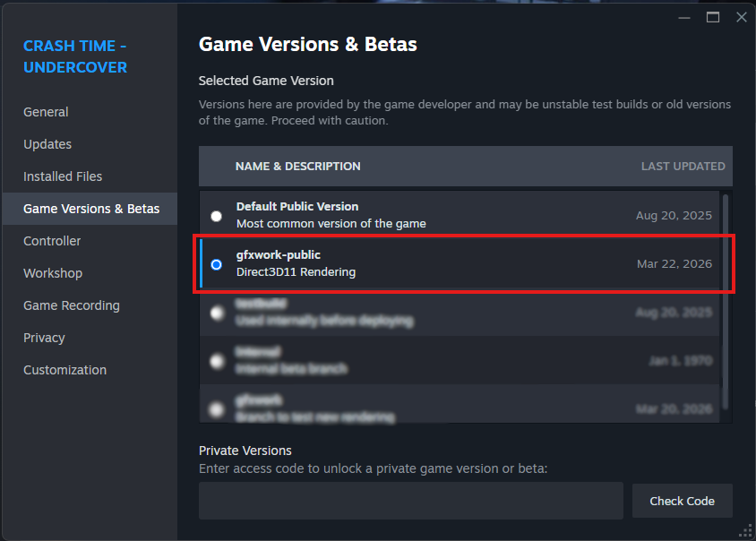Open the Controller settings page

coord(52,241)
